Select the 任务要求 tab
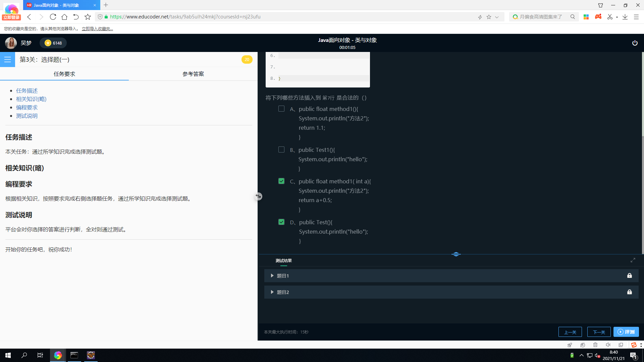 tap(64, 74)
